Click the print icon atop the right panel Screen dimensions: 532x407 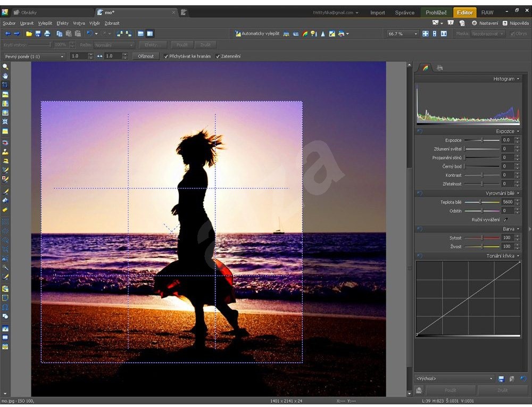point(439,67)
